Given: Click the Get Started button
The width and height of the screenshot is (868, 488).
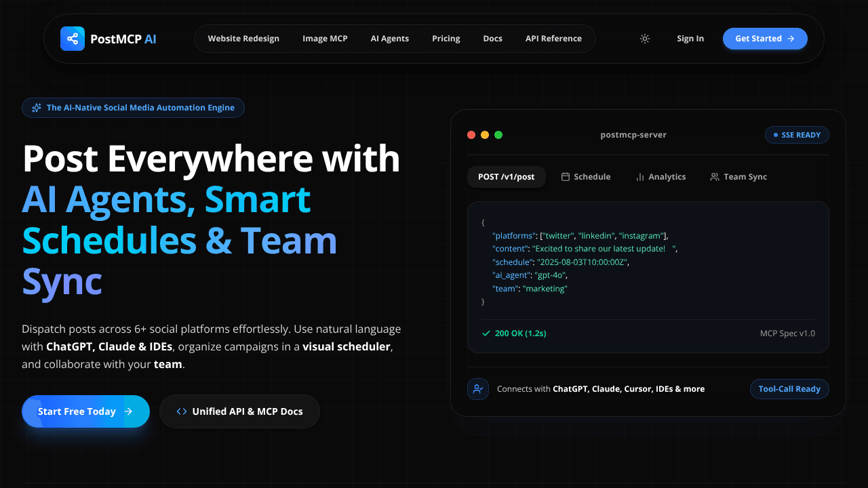Looking at the screenshot, I should click(765, 39).
